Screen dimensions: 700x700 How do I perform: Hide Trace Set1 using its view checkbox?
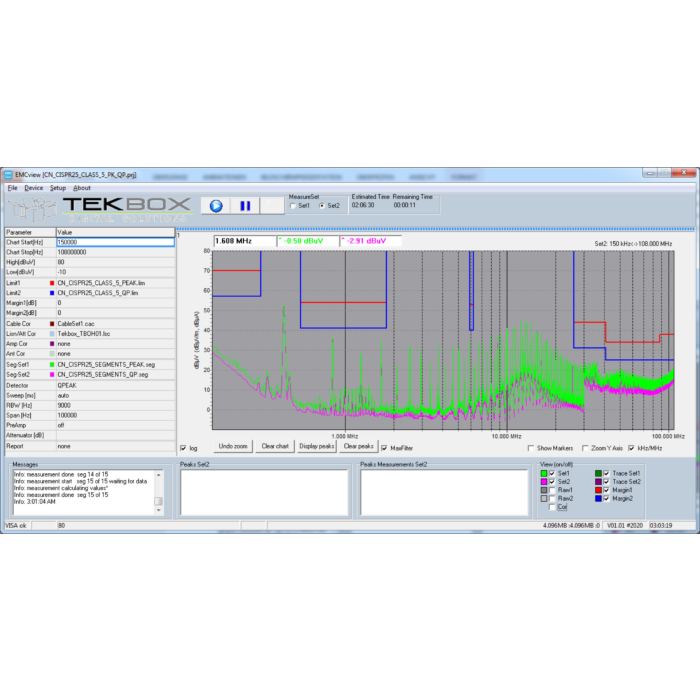pyautogui.click(x=606, y=472)
